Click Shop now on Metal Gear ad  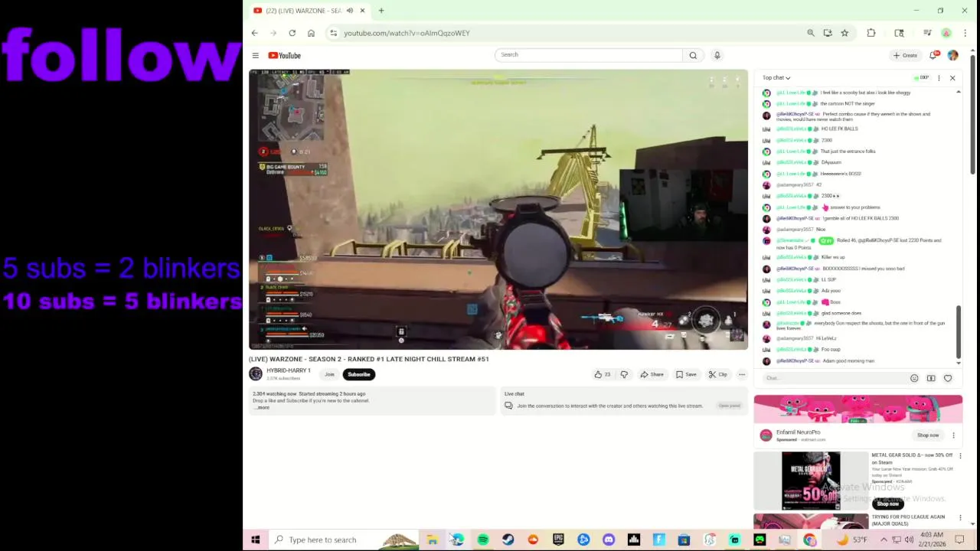[x=888, y=504]
